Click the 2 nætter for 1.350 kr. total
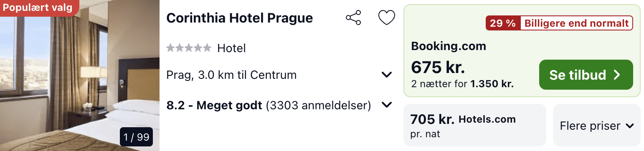Screen dimensions: 644x151 (462, 84)
